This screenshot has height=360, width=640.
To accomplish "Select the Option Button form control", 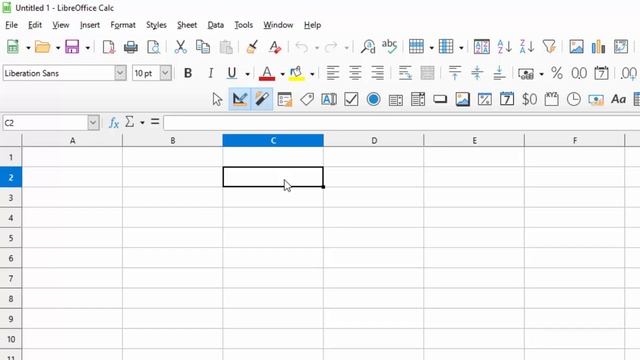I will (373, 100).
